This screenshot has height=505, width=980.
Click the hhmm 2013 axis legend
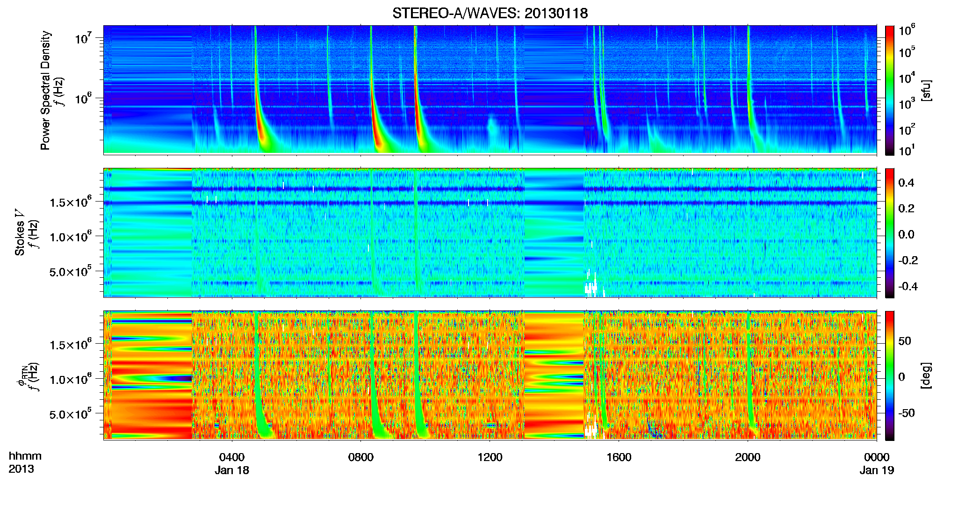(x=25, y=462)
